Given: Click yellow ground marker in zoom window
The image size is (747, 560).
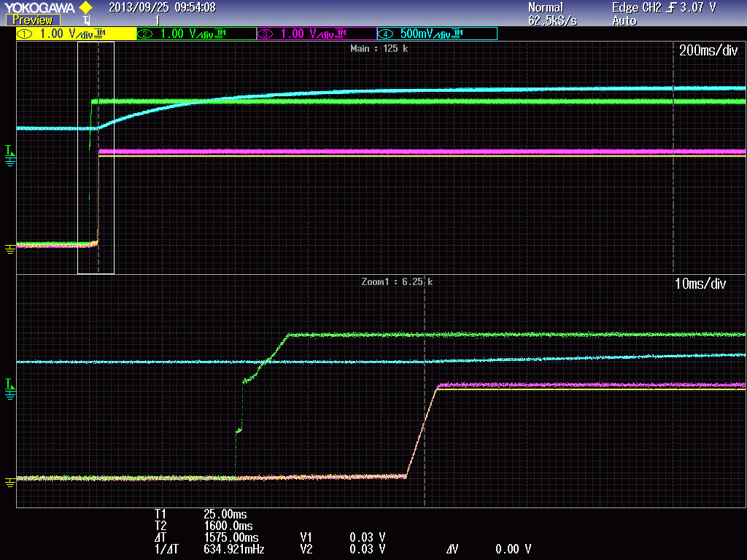Looking at the screenshot, I should point(9,482).
